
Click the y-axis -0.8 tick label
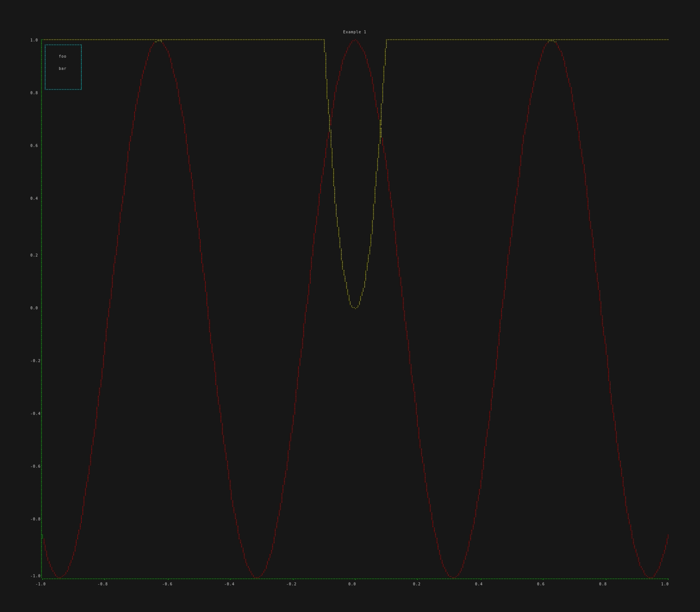click(35, 519)
